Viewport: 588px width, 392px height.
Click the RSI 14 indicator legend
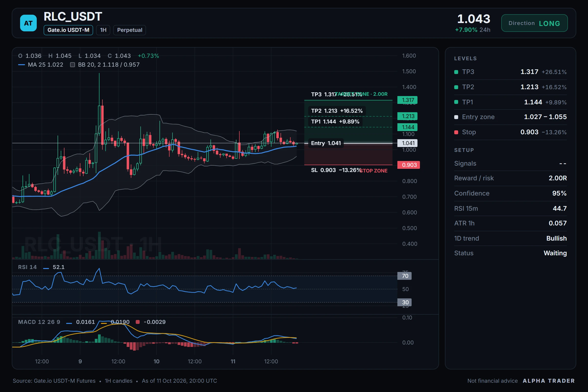[27, 267]
